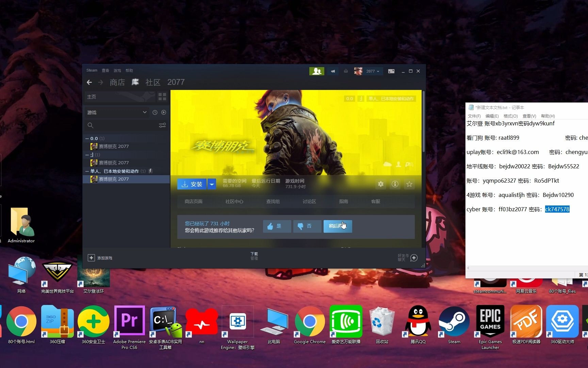Open the 游戏 menu in Steam menu bar
Image resolution: width=588 pixels, height=368 pixels.
coord(117,71)
